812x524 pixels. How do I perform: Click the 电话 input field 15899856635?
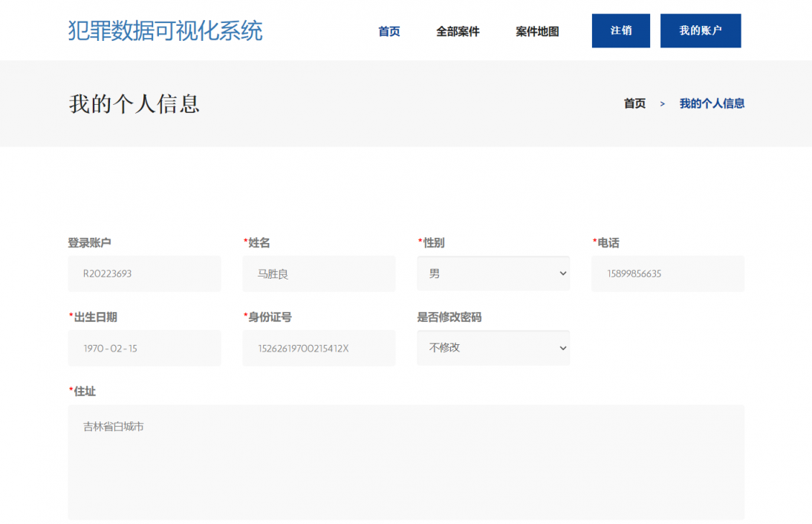(668, 274)
